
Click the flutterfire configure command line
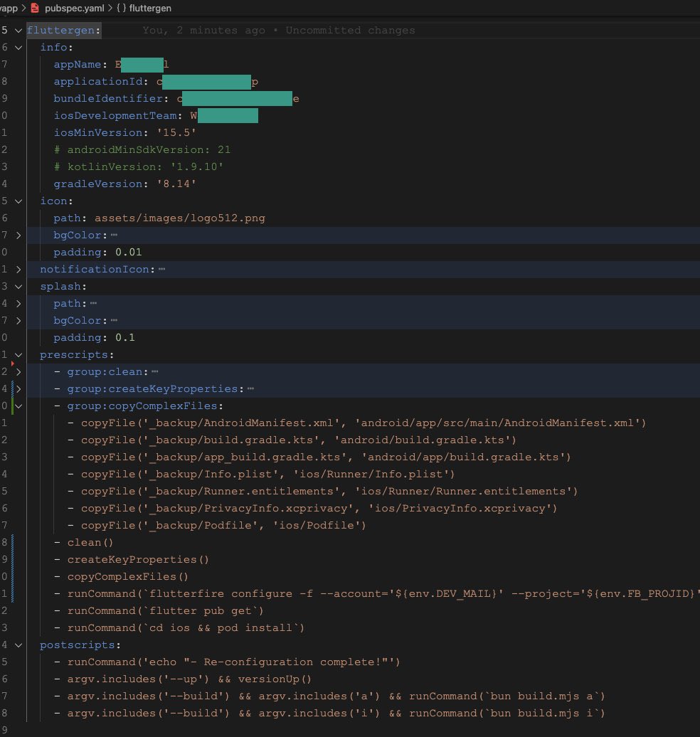click(376, 593)
